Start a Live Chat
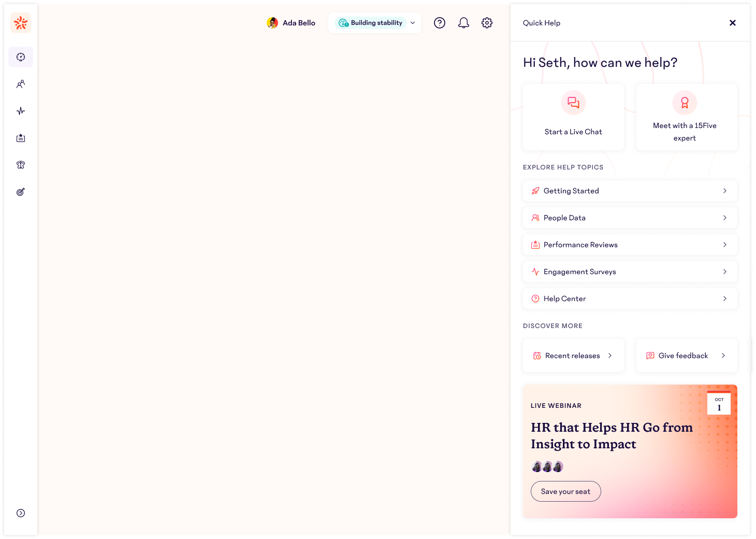The height and width of the screenshot is (539, 756). [573, 117]
